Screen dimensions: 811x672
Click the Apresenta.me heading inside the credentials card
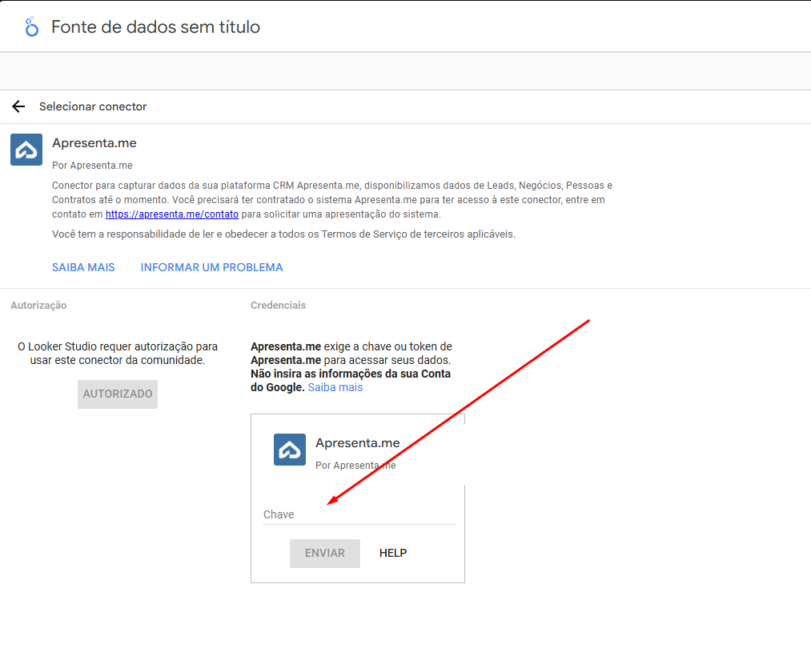(x=357, y=443)
